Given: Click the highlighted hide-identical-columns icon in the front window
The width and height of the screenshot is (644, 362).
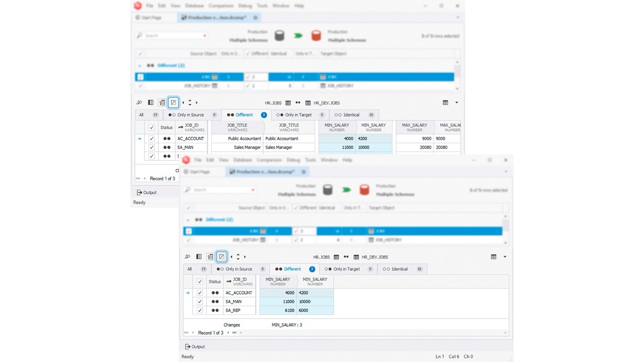Looking at the screenshot, I should [221, 257].
